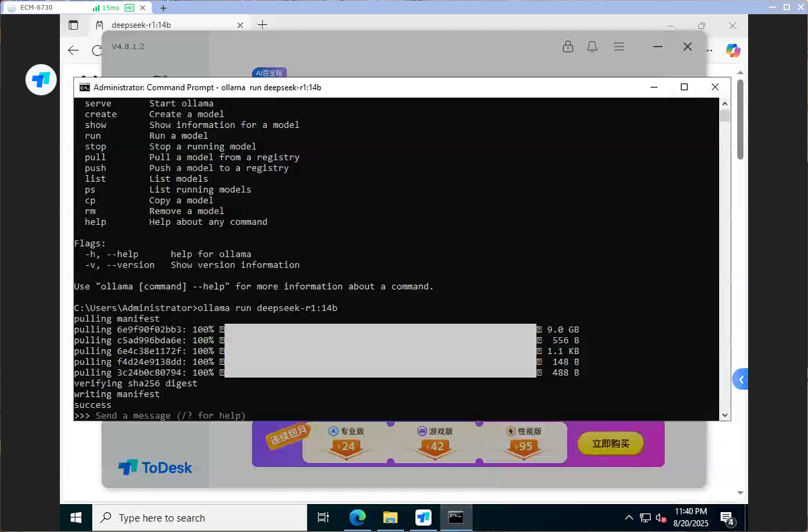Add a new remote session tab

click(x=163, y=8)
